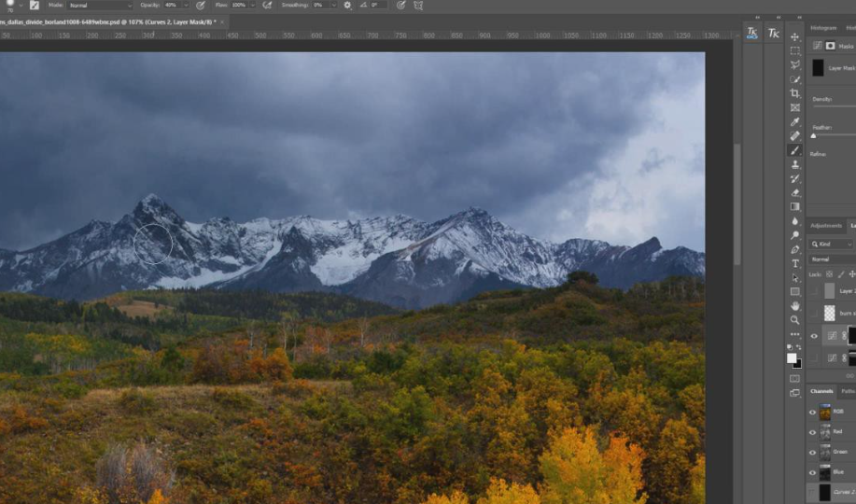Screen dimensions: 856x504
Task: Open the second TK panel icon
Action: [774, 33]
